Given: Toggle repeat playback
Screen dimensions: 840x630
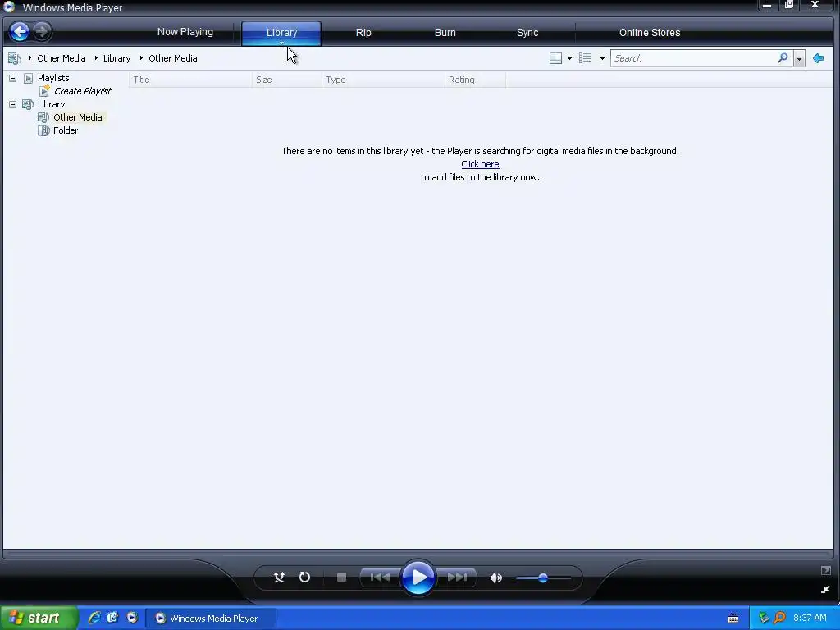Looking at the screenshot, I should coord(304,577).
